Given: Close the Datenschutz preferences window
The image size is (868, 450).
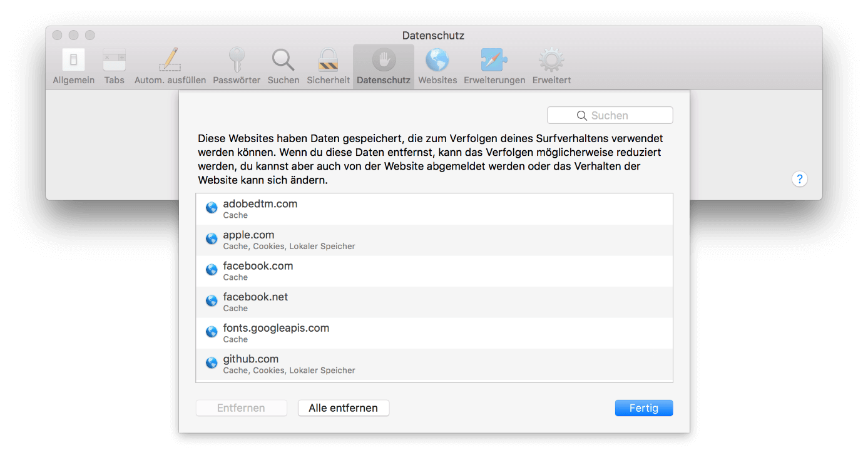Looking at the screenshot, I should pos(58,35).
